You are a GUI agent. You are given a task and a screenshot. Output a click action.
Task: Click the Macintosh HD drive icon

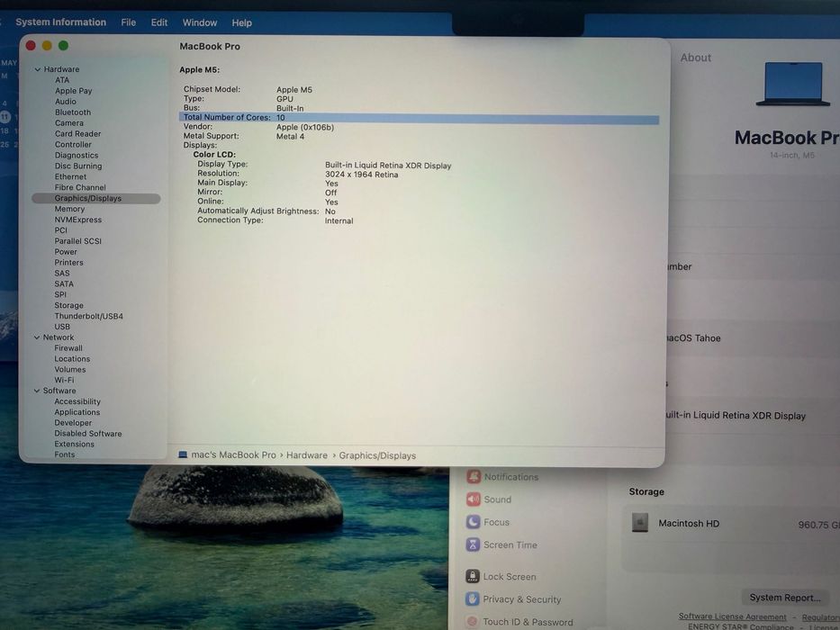pos(639,523)
